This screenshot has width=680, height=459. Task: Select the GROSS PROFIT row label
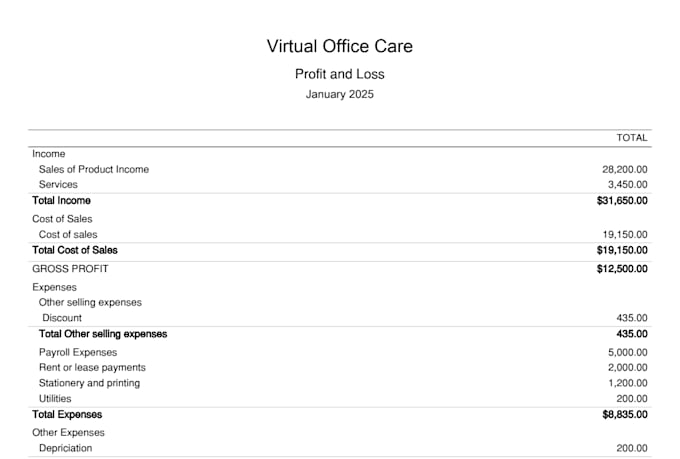(70, 269)
